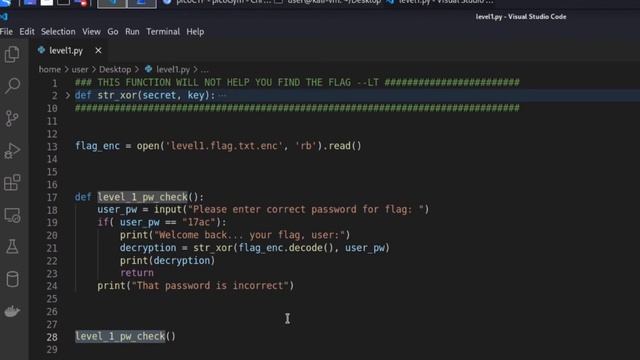Image resolution: width=640 pixels, height=360 pixels.
Task: Click the comment text on line 1
Action: 297,82
